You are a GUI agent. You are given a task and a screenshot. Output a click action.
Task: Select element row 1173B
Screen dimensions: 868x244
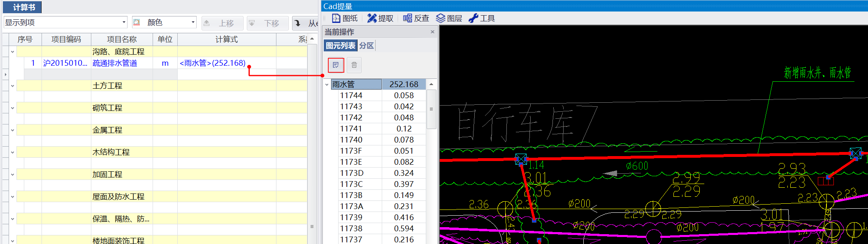[x=382, y=195]
